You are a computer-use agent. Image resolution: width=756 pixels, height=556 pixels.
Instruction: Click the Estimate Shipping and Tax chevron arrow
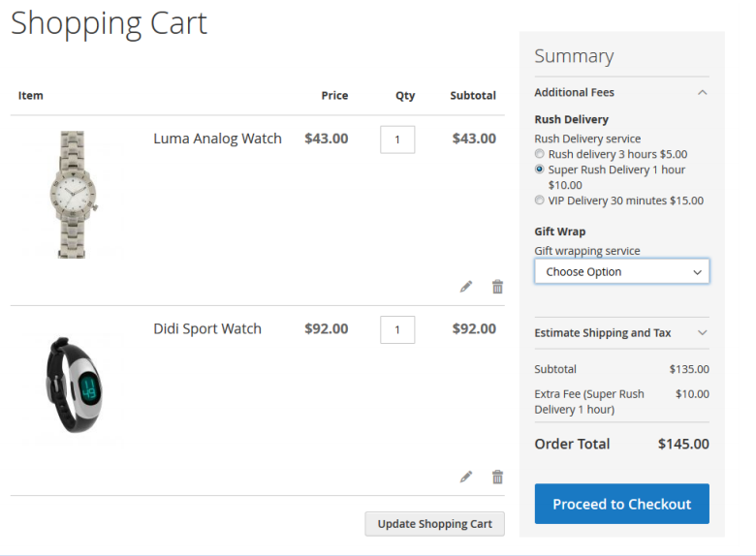(x=702, y=333)
